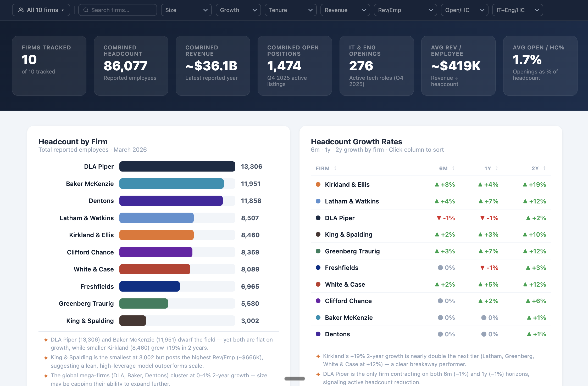Click the White & Case headcount bar
The height and width of the screenshot is (386, 588).
[155, 269]
